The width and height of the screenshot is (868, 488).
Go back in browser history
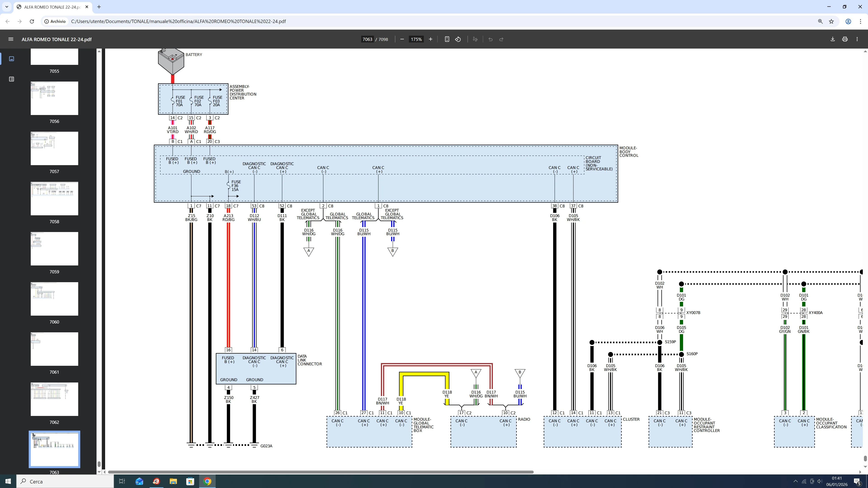[7, 21]
